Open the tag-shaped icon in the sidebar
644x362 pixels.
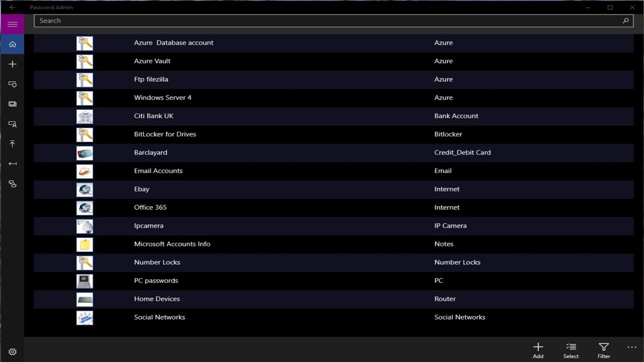tap(12, 84)
